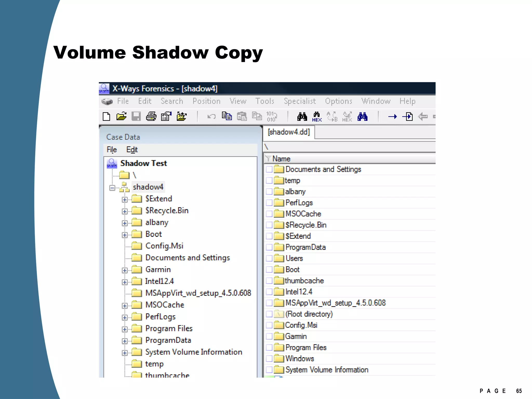Check the ProgramData checkbox in list
The width and height of the screenshot is (532, 399).
click(x=269, y=247)
